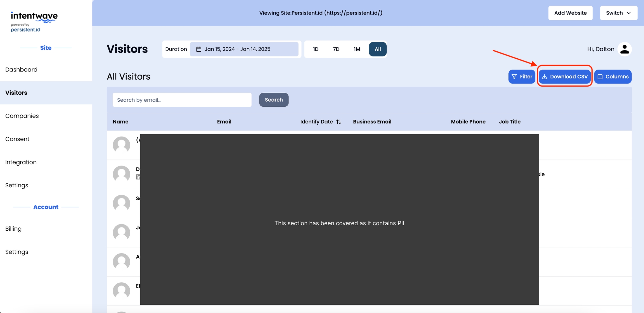This screenshot has width=644, height=313.
Task: Select the All duration toggle
Action: (377, 49)
